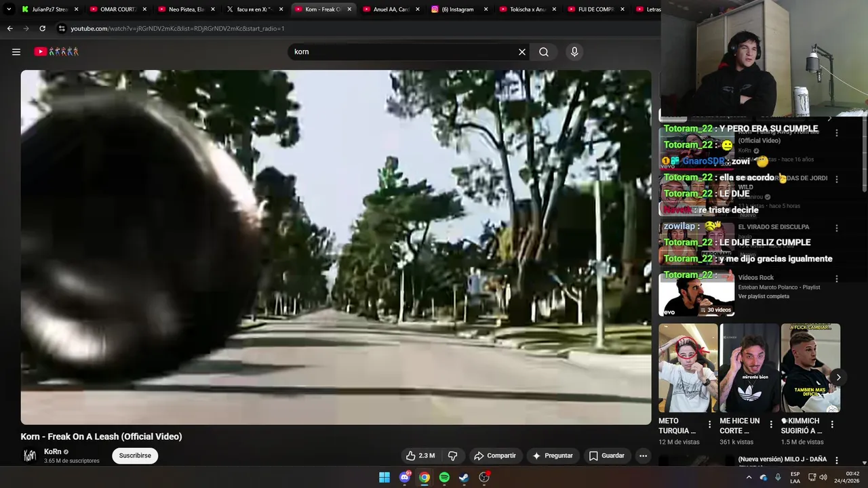868x488 pixels.
Task: Show hidden system tray icons
Action: click(749, 477)
